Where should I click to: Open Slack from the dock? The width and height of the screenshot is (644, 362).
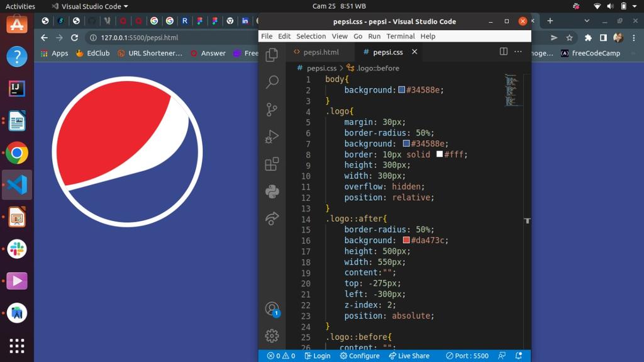(17, 249)
